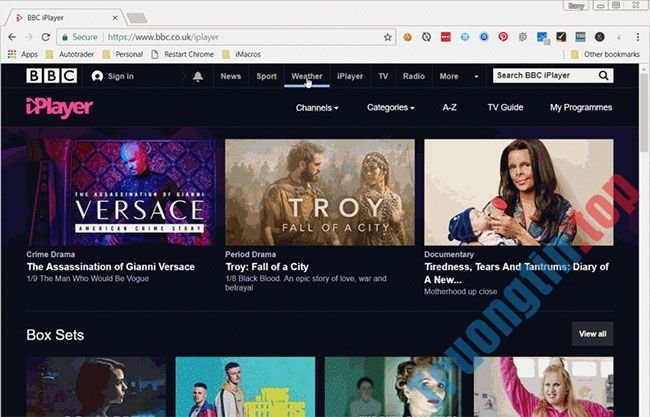Click the search magnifier icon
Viewport: 650px width, 417px height.
coord(604,76)
